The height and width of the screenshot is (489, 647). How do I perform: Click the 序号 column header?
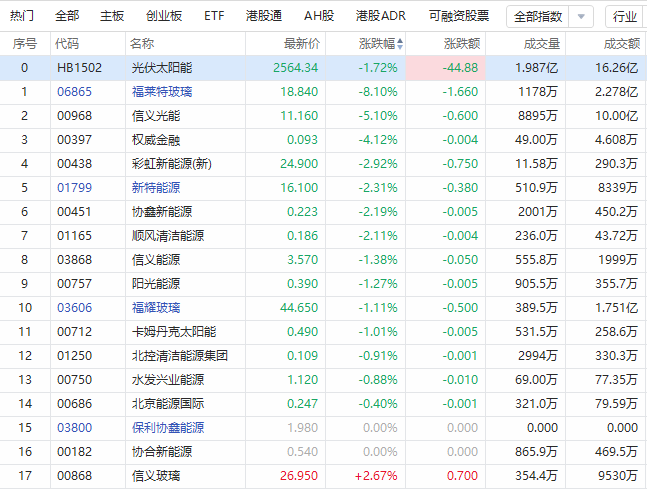click(x=25, y=44)
